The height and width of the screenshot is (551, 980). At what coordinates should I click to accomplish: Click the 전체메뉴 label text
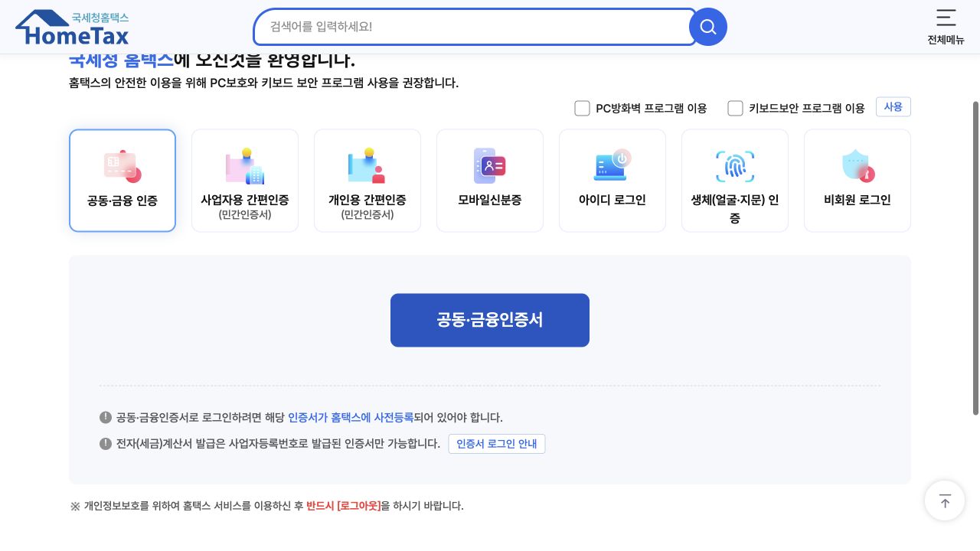point(946,40)
